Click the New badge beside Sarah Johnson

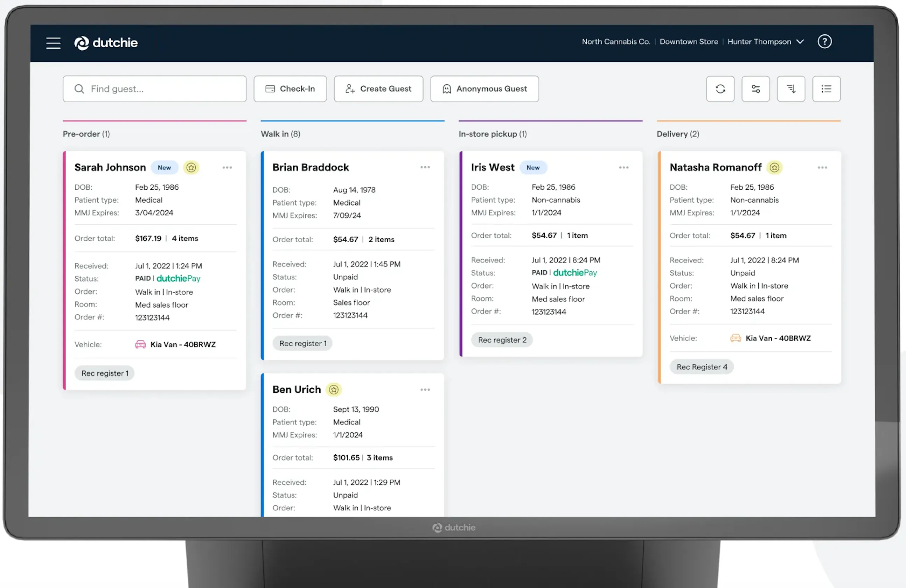coord(165,167)
